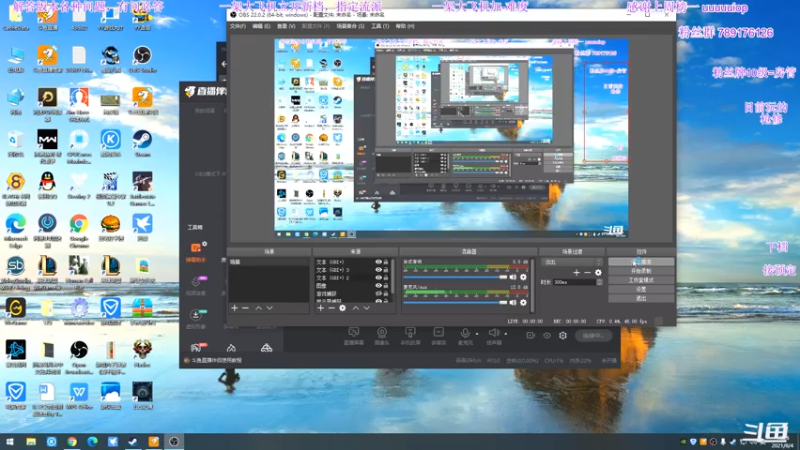The height and width of the screenshot is (450, 800).
Task: Click the 连接中 button in the Douyu window
Action: point(593,336)
